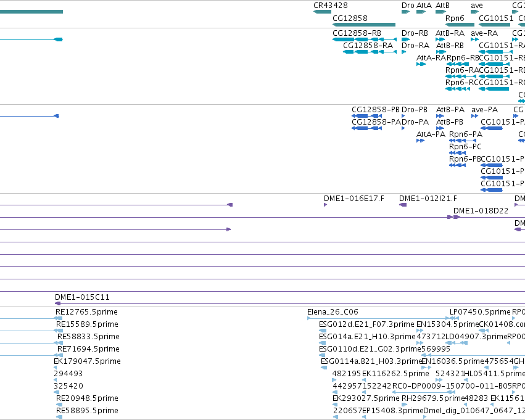Open the CG12858 gene feature

tap(364, 25)
